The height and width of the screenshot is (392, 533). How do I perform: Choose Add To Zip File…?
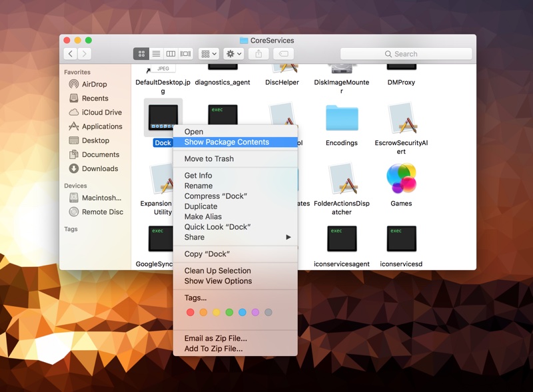point(235,349)
